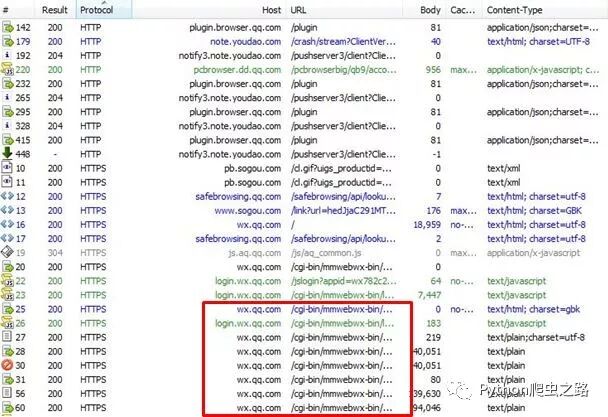
Task: Click the info icon for session 265
Action: tap(7, 97)
